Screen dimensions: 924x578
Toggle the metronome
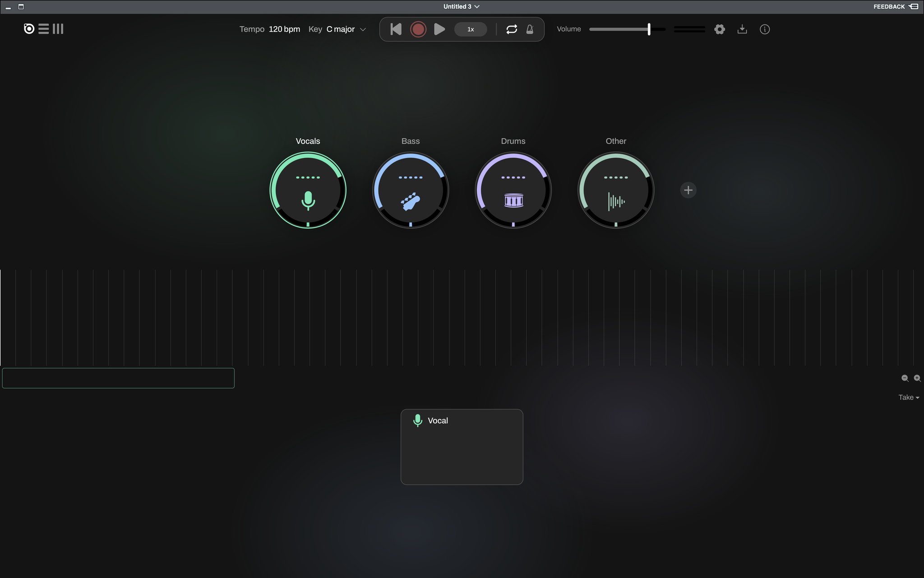(530, 29)
